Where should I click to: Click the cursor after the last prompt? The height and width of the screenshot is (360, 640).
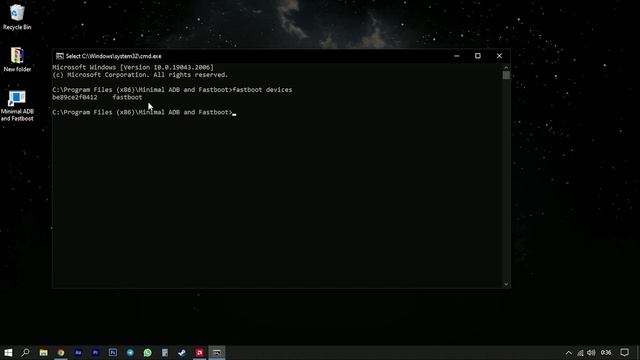tap(234, 113)
